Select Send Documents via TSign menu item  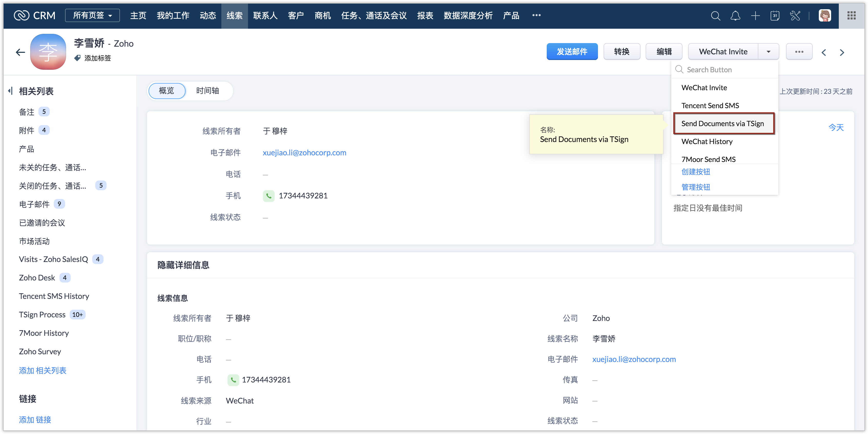[x=722, y=123]
